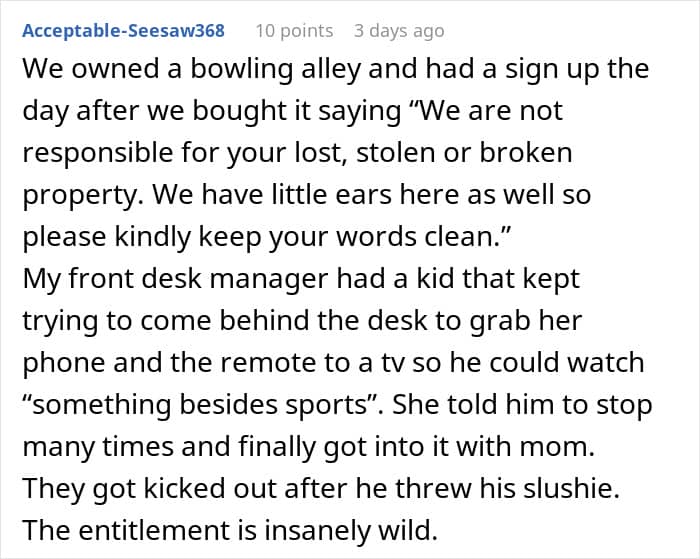
Task: Click the line 'They got kicked out after'
Action: pos(321,488)
